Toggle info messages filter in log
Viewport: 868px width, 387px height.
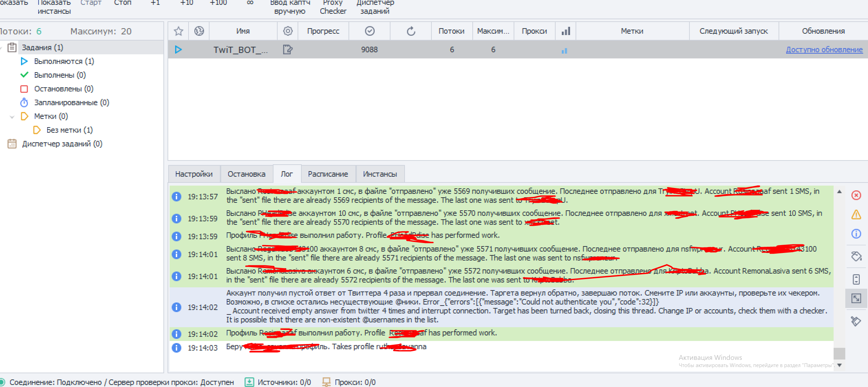pyautogui.click(x=856, y=234)
